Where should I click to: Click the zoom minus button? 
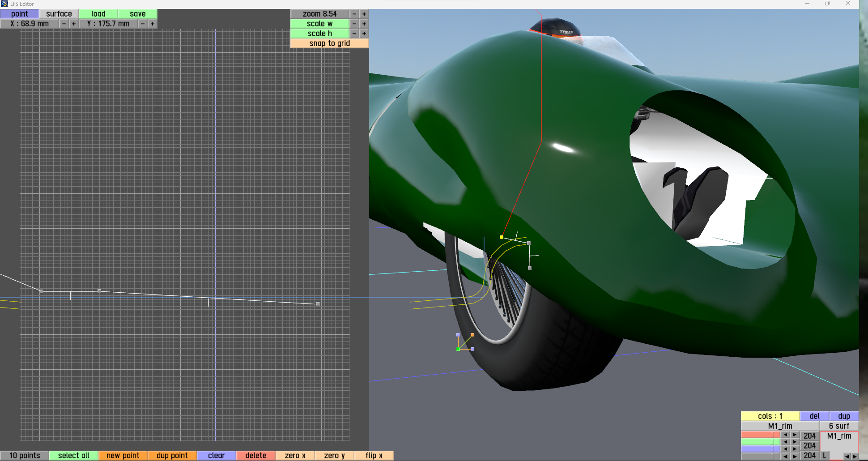(354, 14)
